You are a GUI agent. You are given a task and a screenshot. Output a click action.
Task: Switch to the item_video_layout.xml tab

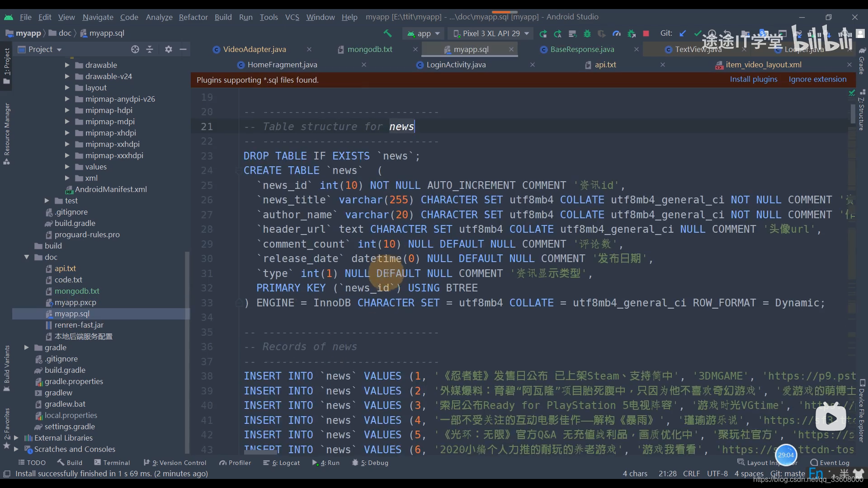764,65
